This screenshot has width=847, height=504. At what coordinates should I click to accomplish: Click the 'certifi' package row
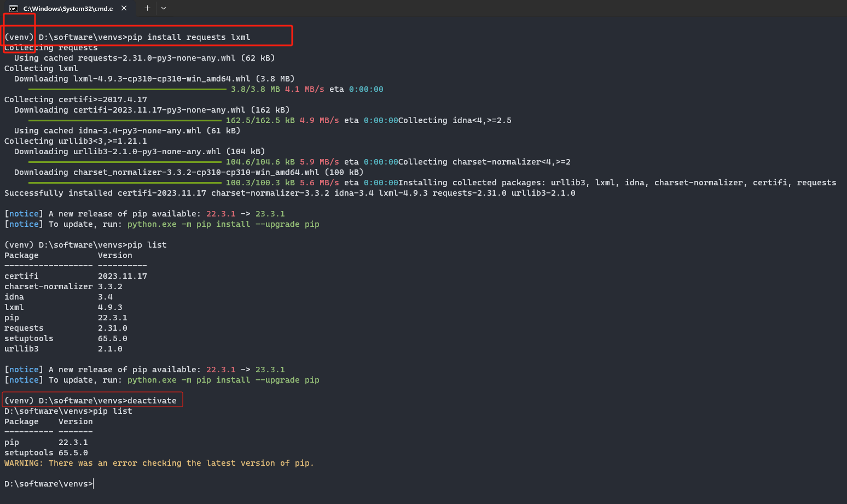(x=76, y=276)
